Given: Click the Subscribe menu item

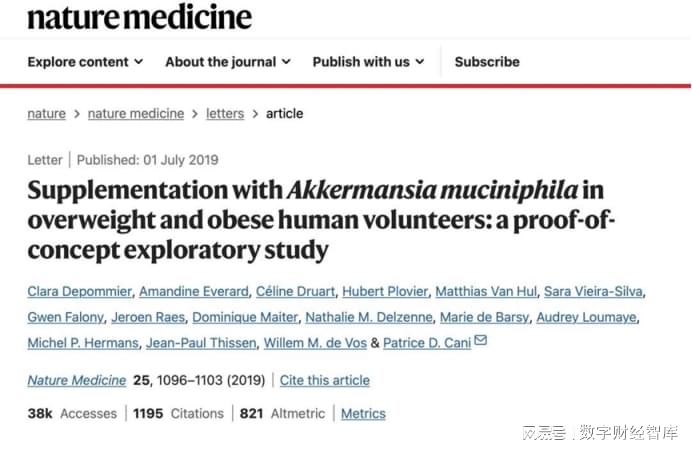Looking at the screenshot, I should (487, 62).
